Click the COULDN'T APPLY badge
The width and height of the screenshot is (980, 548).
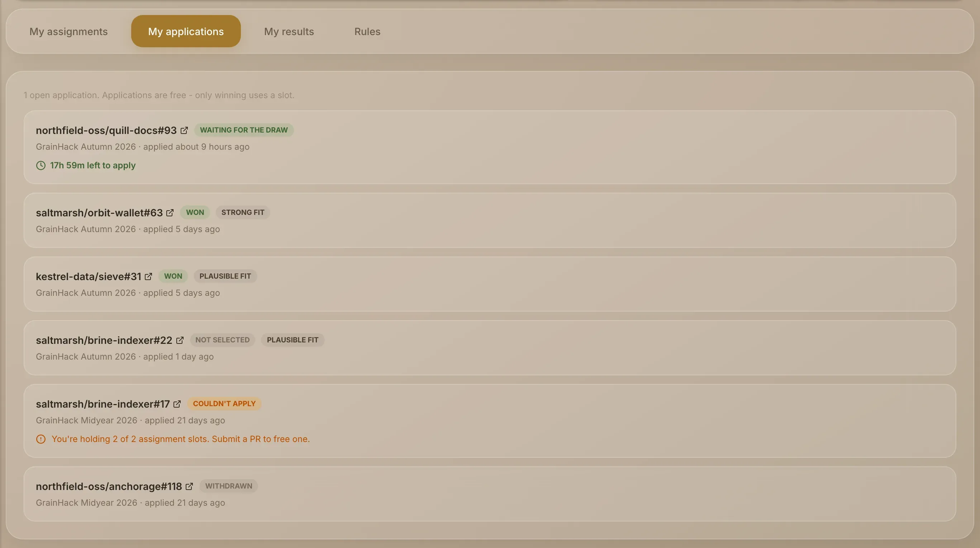pos(224,404)
